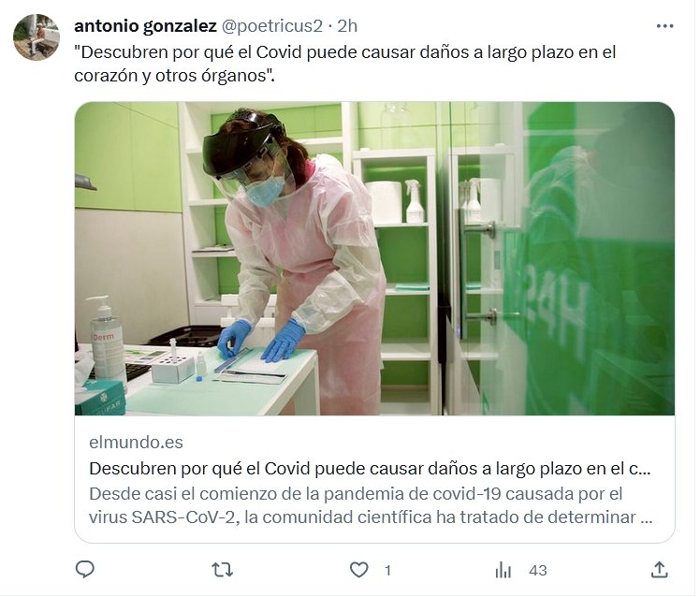Open the 2h timestamp permalink
This screenshot has width=700, height=597.
347,26
